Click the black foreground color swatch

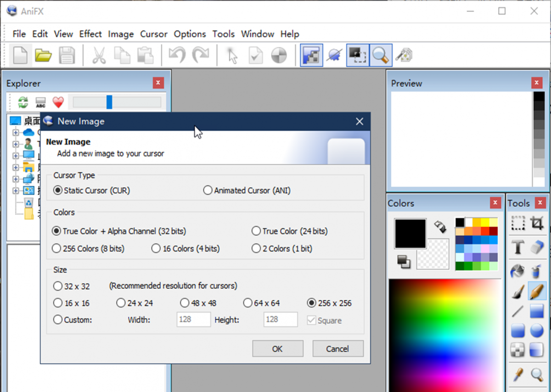(x=410, y=234)
